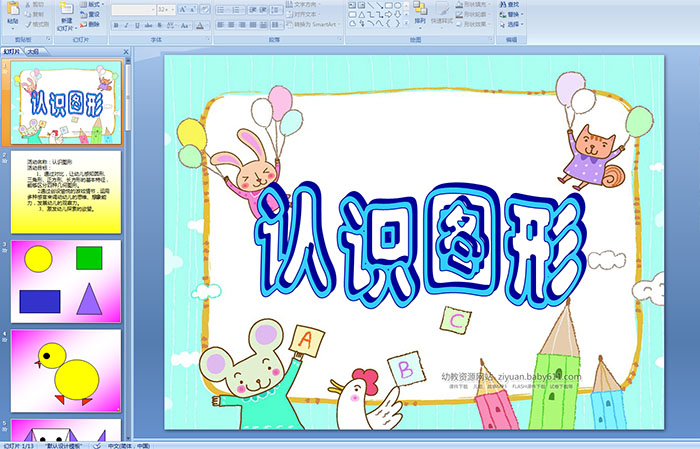Select slide 2 thumbnail with yellow text page
The height and width of the screenshot is (449, 700).
[66, 192]
